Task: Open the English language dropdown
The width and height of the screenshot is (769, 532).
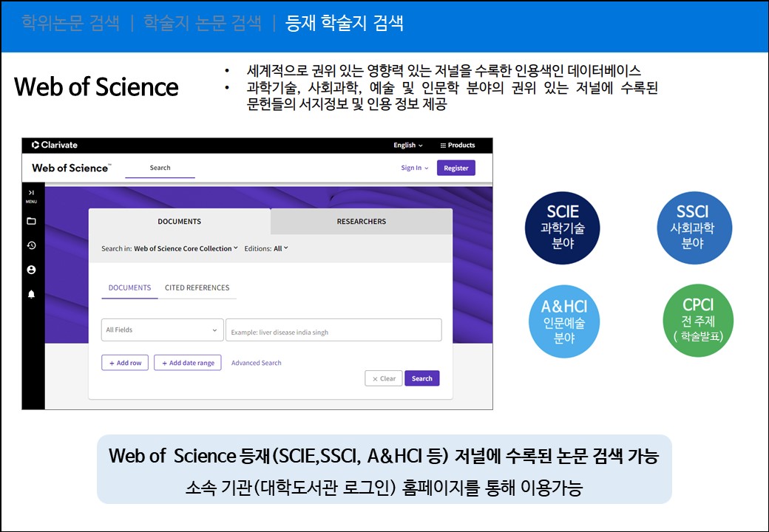Action: [x=408, y=145]
